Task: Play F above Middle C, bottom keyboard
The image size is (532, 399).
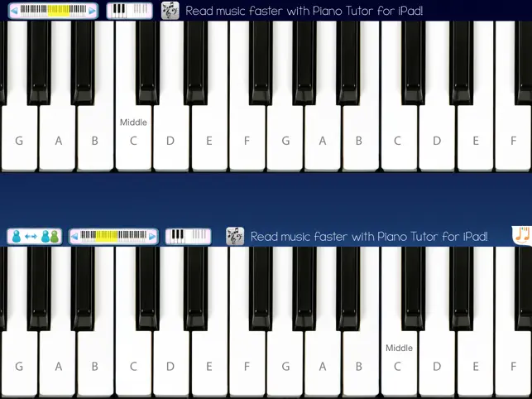Action: point(513,366)
